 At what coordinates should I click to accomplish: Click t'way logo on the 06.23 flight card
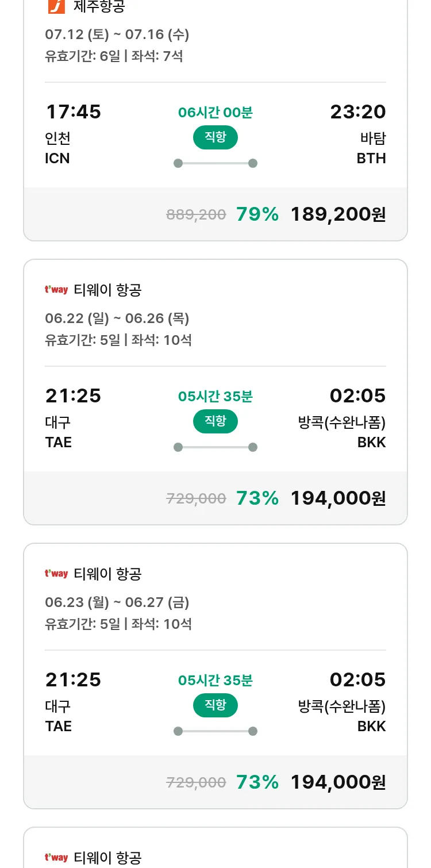click(x=56, y=574)
